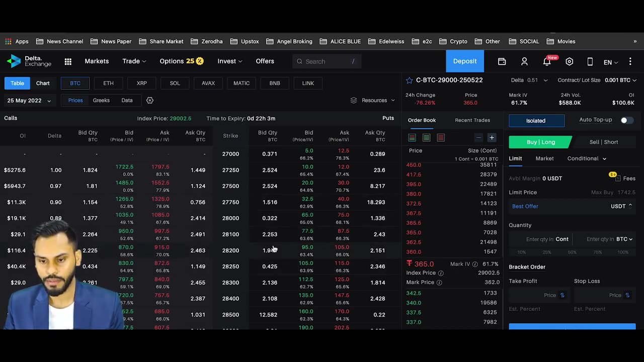Swap Take Profit price unit arrows icon
The width and height of the screenshot is (644, 362).
point(562,295)
